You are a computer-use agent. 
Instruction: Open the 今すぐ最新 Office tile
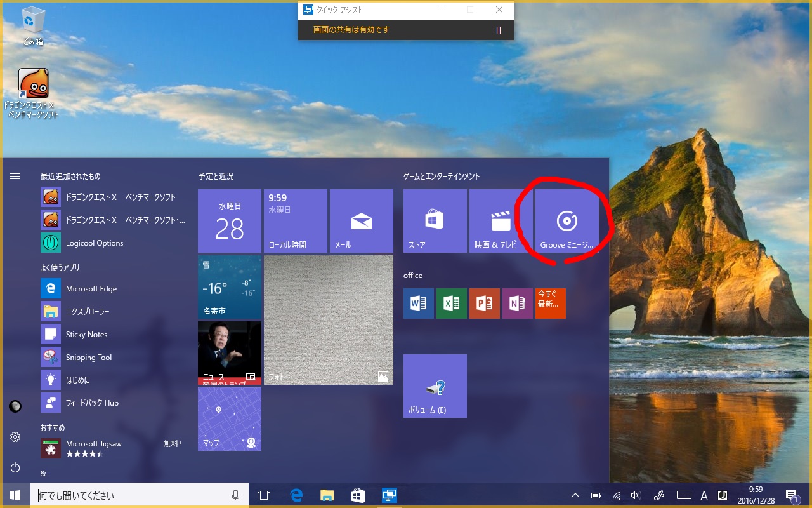(551, 304)
